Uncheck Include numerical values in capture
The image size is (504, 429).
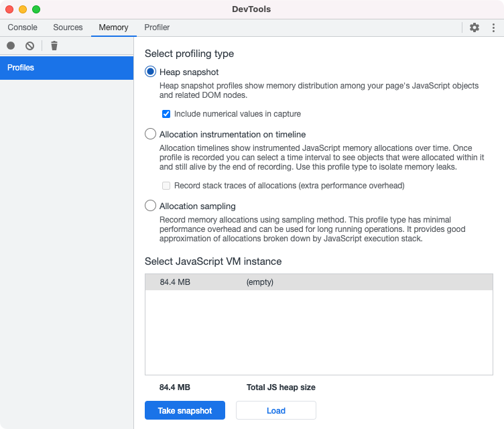(166, 114)
